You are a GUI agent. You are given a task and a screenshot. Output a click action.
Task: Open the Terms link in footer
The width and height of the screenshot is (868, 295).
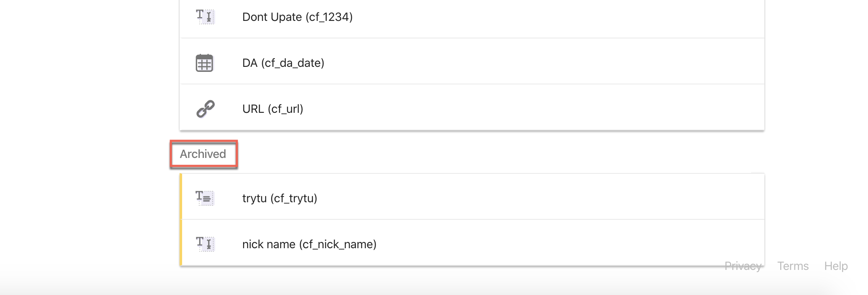(x=792, y=266)
